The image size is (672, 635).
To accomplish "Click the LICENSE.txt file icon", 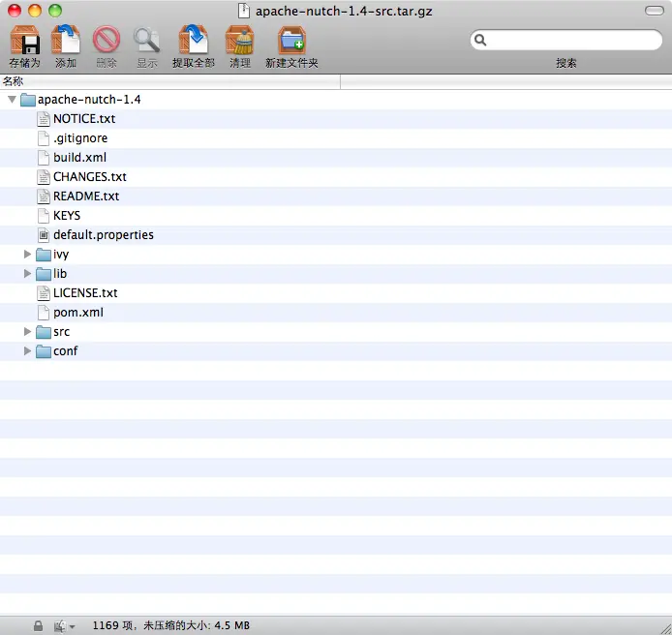I will [44, 293].
